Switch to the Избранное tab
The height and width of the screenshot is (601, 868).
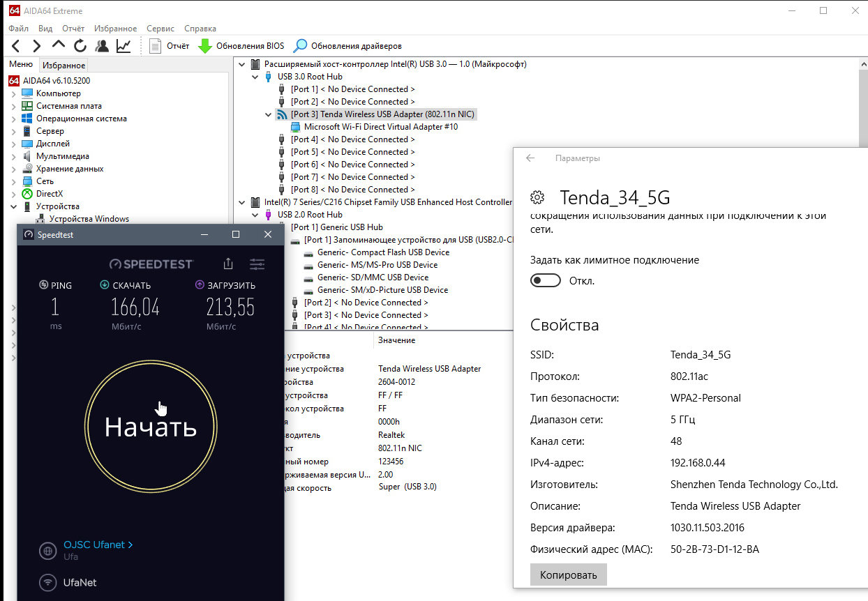point(63,65)
